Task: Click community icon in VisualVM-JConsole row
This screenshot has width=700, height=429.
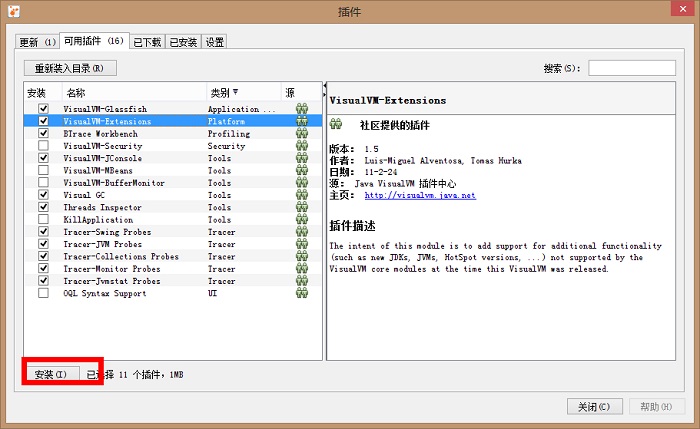Action: (302, 158)
